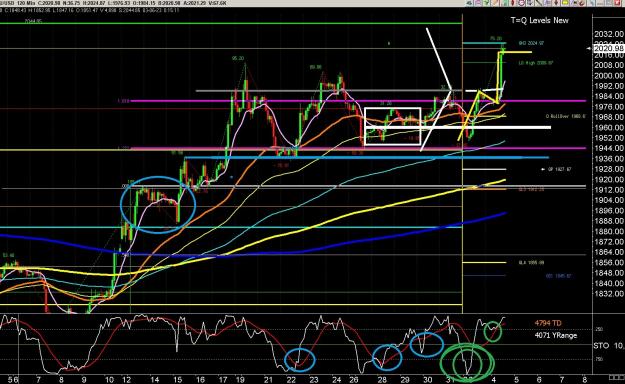Click the orange pencil-like toolbar icon
This screenshot has width=625, height=384.
[495, 3]
